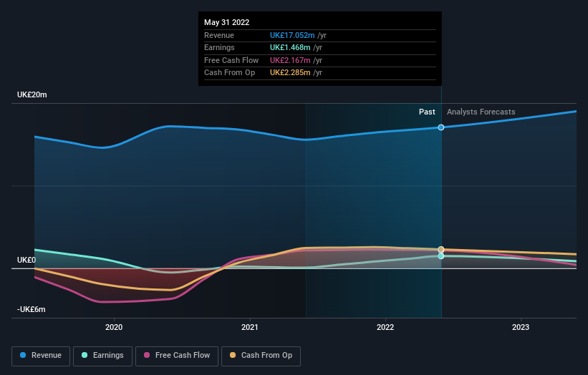Click the UK£2.285m cash from op value
Image resolution: width=588 pixels, height=375 pixels.
tap(290, 73)
